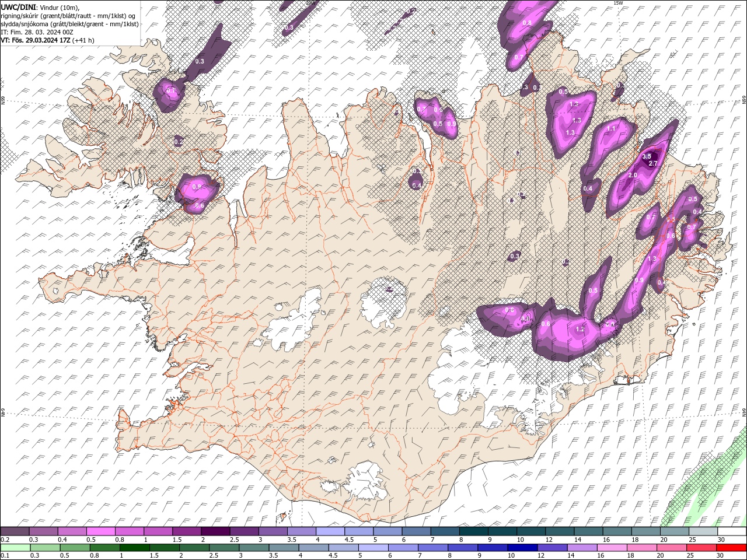
Task: Click the 3.5 precipitation value on the map
Action: (x=647, y=156)
